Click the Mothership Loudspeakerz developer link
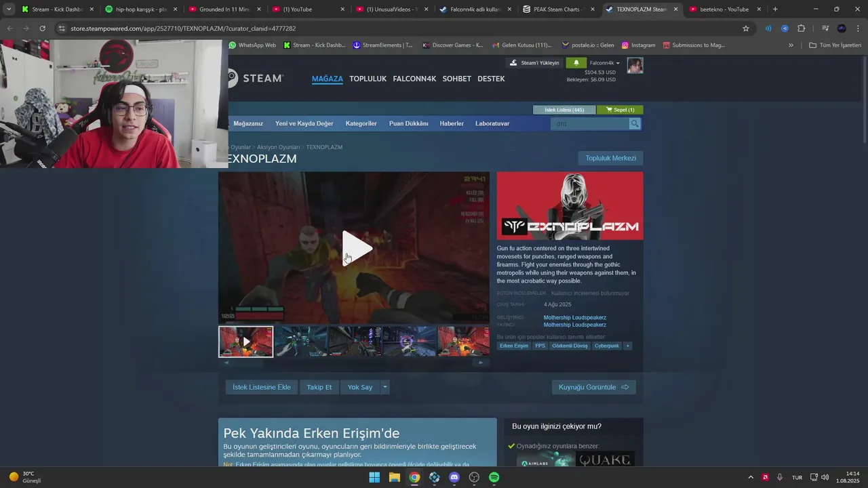 pyautogui.click(x=574, y=317)
